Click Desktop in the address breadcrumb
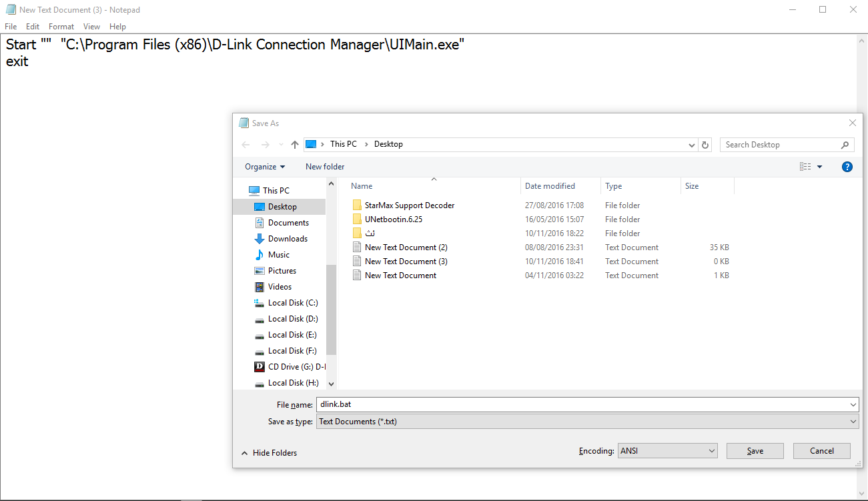The width and height of the screenshot is (868, 501). (x=388, y=144)
